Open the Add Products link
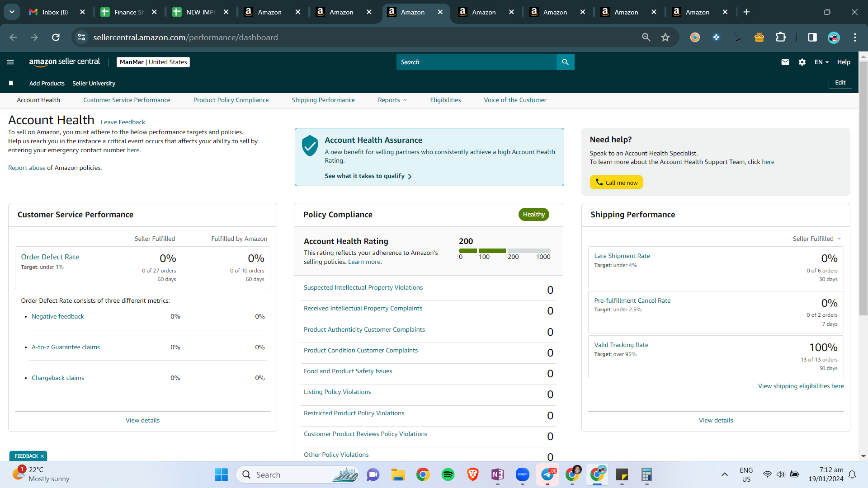This screenshot has height=488, width=868. tap(47, 83)
